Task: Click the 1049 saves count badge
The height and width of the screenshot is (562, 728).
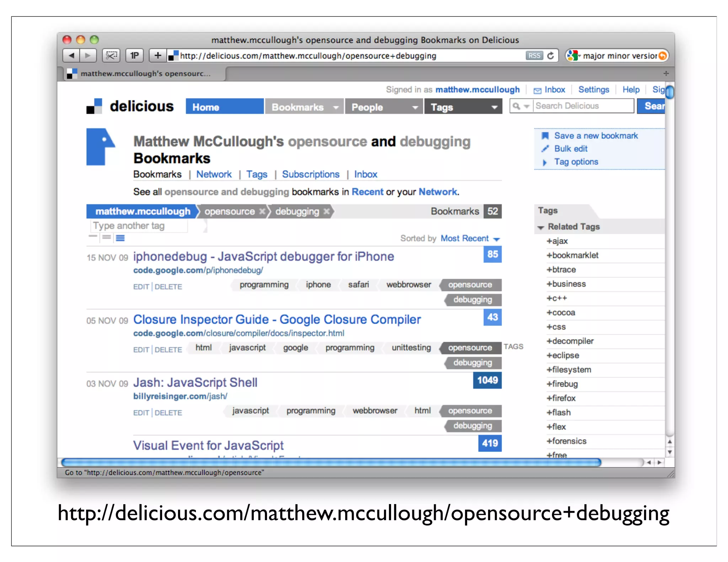Action: (487, 380)
